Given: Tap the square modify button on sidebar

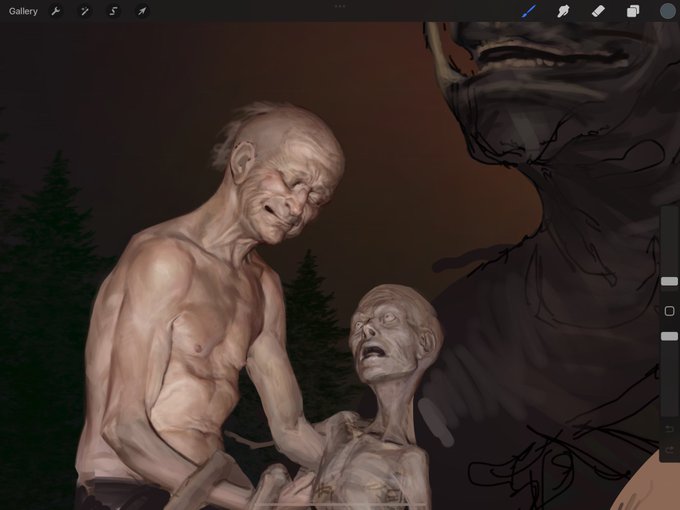Looking at the screenshot, I should coord(669,311).
